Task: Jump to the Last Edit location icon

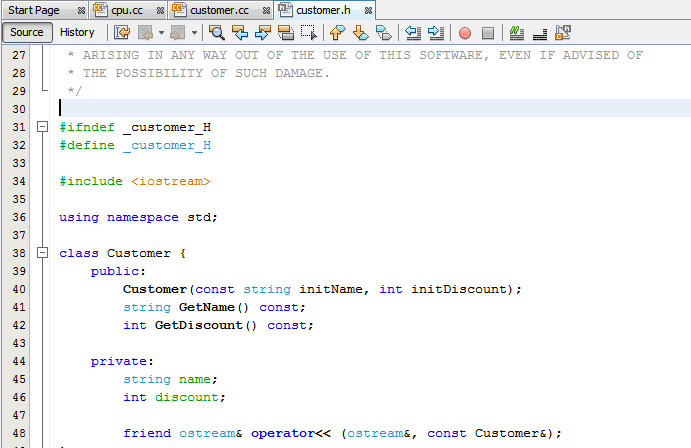Action: click(122, 32)
